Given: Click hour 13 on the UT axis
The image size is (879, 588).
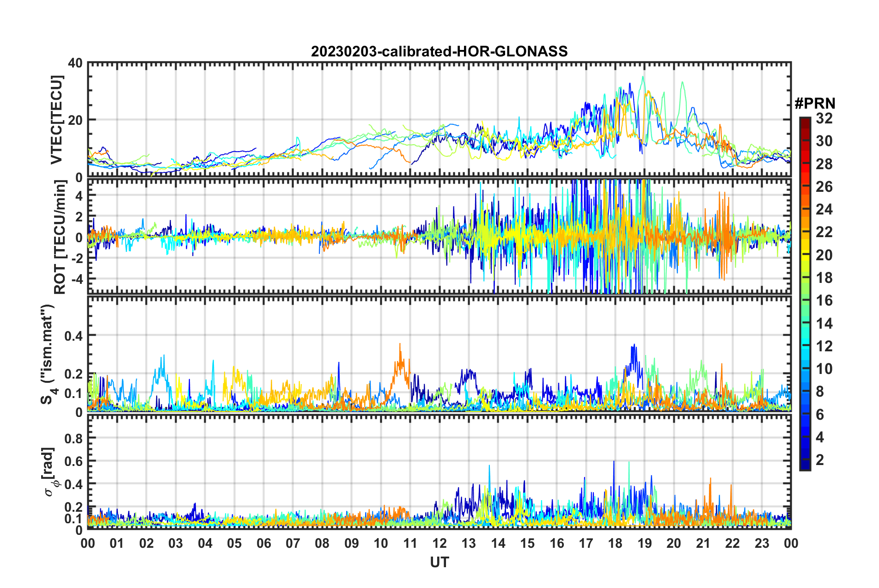Looking at the screenshot, I should [x=469, y=543].
